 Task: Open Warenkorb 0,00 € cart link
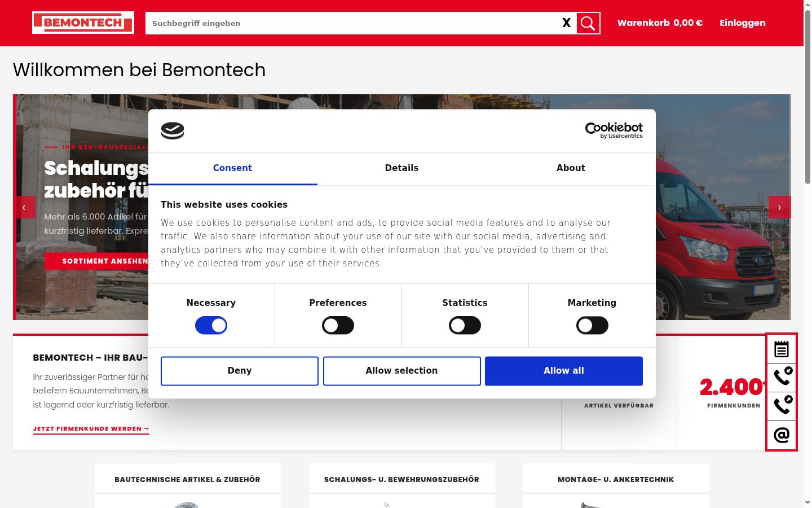[x=660, y=23]
